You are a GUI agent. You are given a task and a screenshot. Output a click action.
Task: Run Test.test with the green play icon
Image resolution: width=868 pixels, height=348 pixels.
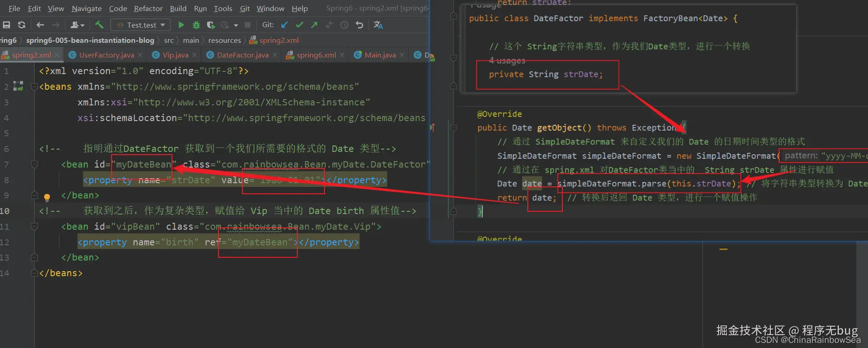(181, 25)
